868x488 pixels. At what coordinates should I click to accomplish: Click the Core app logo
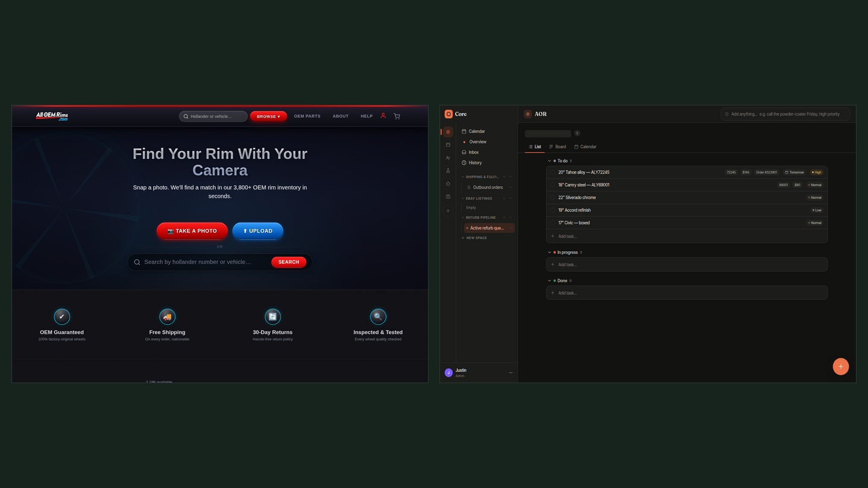coord(448,114)
